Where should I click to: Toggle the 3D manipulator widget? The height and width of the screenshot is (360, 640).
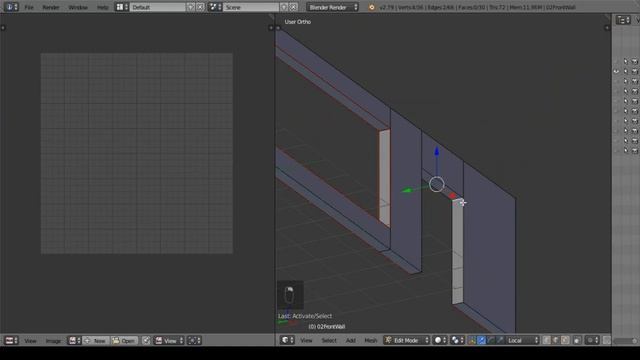pyautogui.click(x=472, y=340)
